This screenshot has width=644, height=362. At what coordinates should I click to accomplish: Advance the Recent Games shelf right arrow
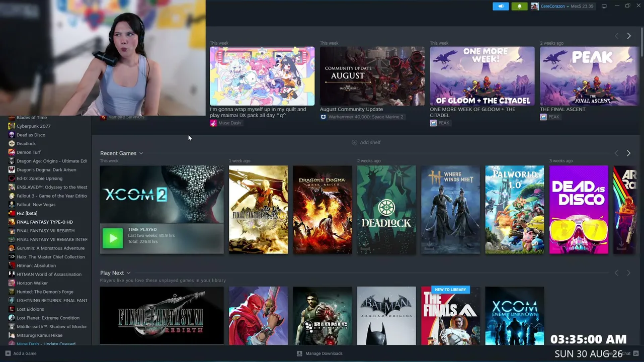click(628, 153)
